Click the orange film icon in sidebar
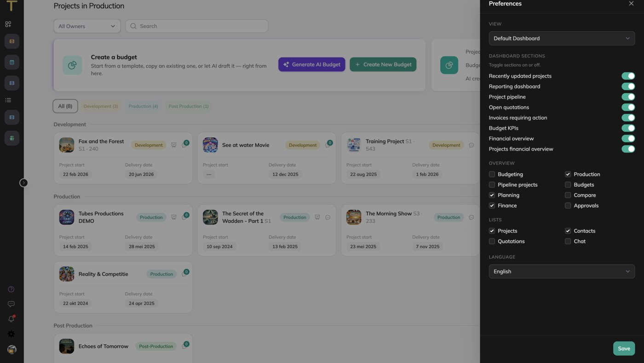644x363 pixels. [x=12, y=41]
